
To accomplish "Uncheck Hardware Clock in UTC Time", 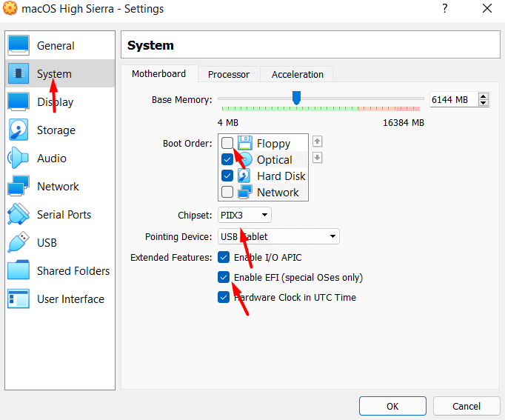I will pyautogui.click(x=224, y=297).
